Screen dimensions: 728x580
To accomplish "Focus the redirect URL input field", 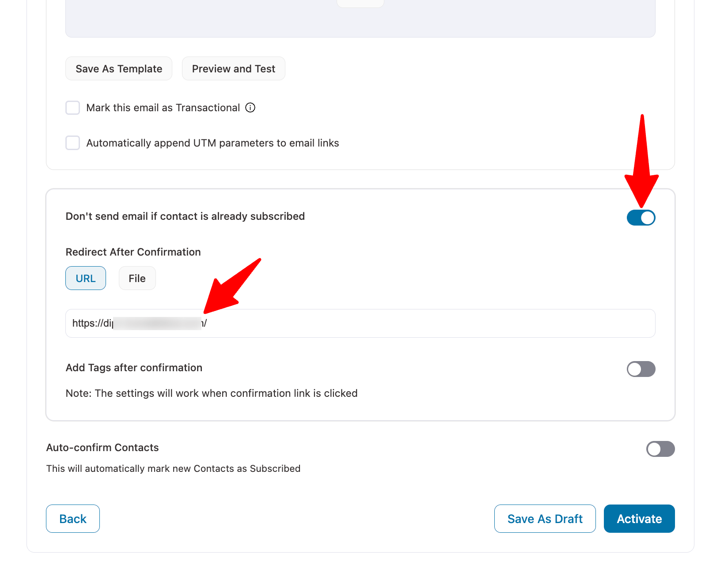I will pyautogui.click(x=360, y=324).
